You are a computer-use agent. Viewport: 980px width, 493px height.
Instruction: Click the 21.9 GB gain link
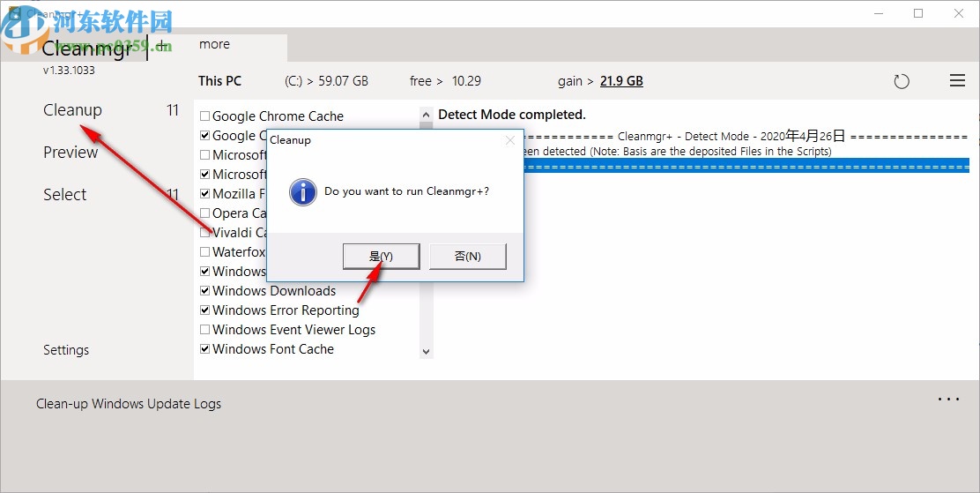coord(621,81)
